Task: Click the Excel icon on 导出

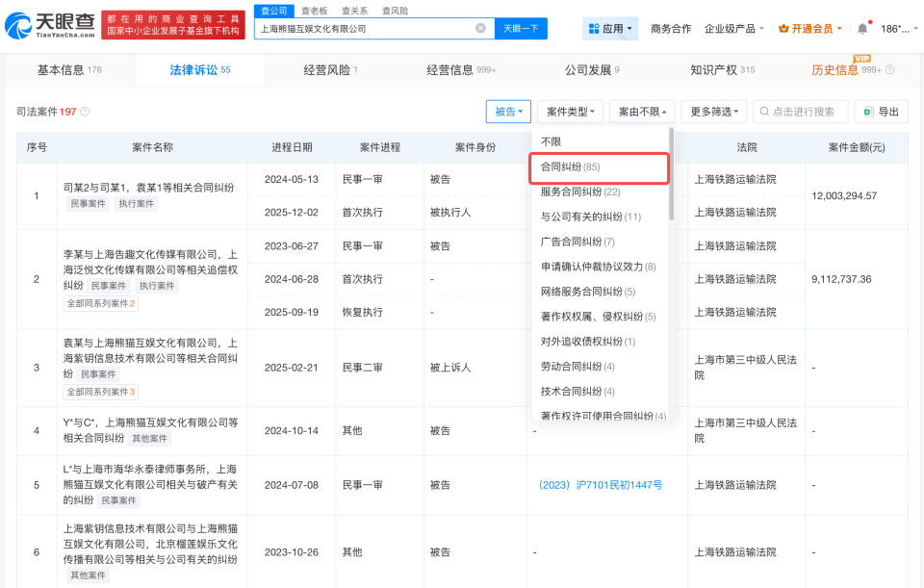Action: [867, 112]
